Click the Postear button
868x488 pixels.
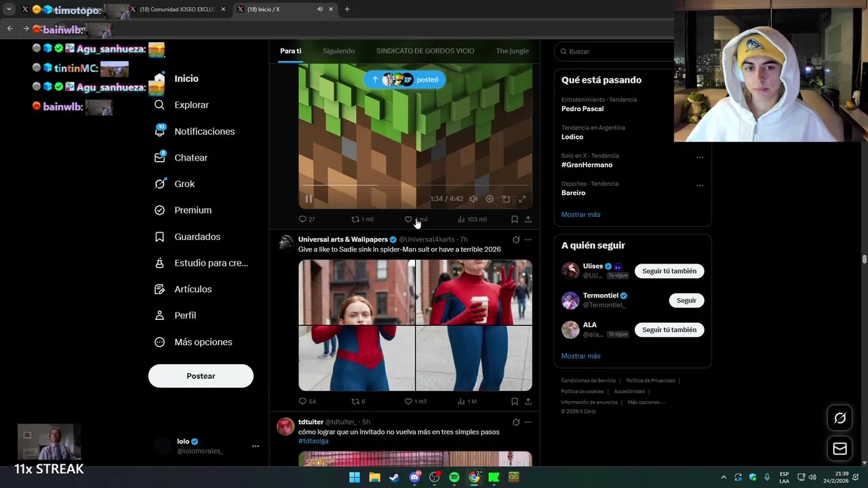(201, 375)
